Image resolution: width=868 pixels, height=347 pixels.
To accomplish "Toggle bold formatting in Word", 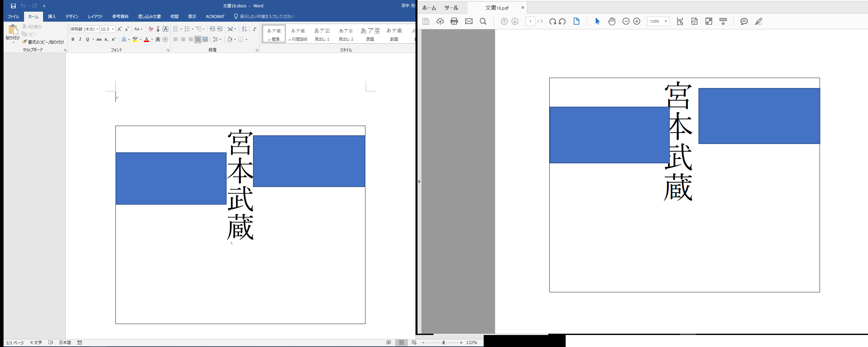I will [73, 40].
